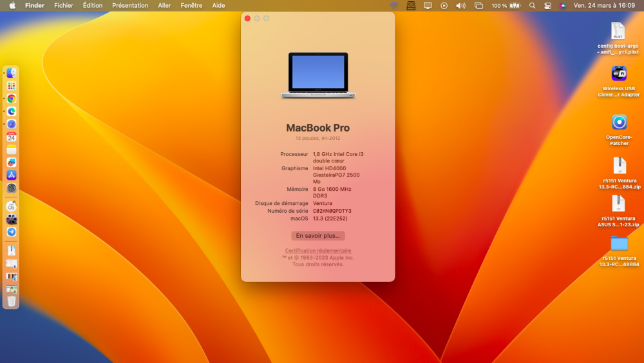644x363 pixels.
Task: Open the volume menu bar icon
Action: coord(461,5)
